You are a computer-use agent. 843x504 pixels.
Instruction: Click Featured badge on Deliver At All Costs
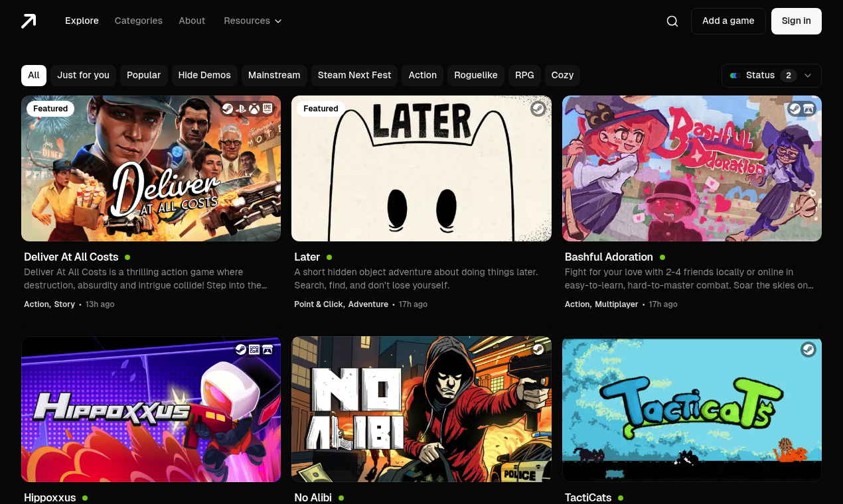coord(50,109)
